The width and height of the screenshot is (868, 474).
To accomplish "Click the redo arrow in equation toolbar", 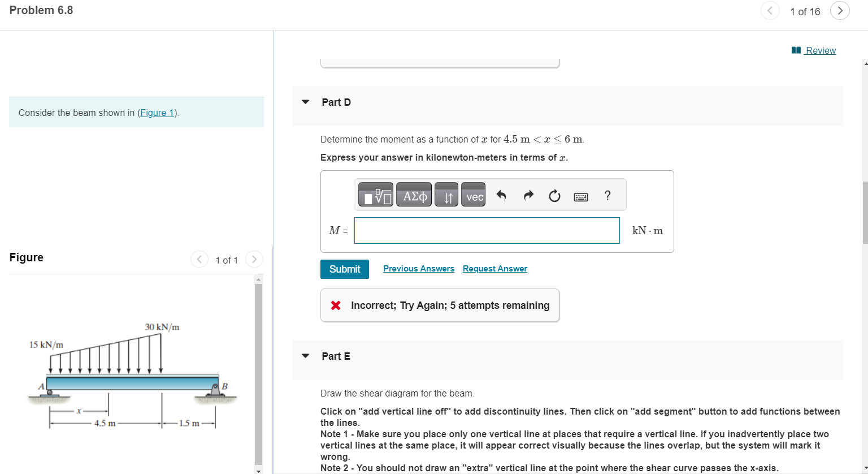I will (528, 195).
